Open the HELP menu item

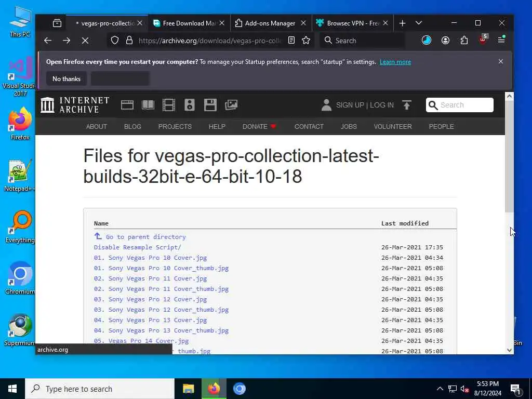click(217, 127)
